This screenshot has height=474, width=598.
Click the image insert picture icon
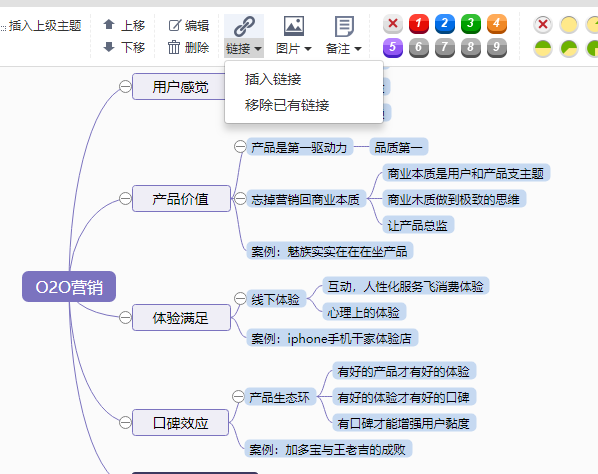coord(294,26)
